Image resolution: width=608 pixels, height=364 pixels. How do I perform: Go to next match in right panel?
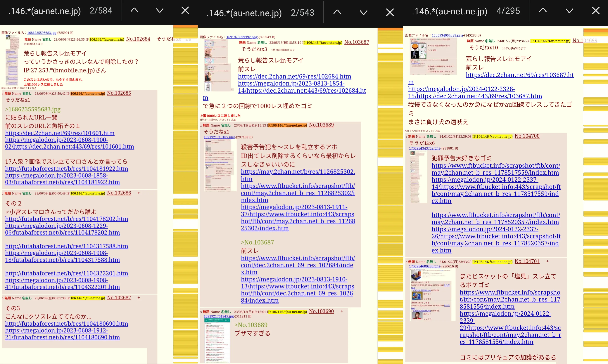tap(569, 11)
